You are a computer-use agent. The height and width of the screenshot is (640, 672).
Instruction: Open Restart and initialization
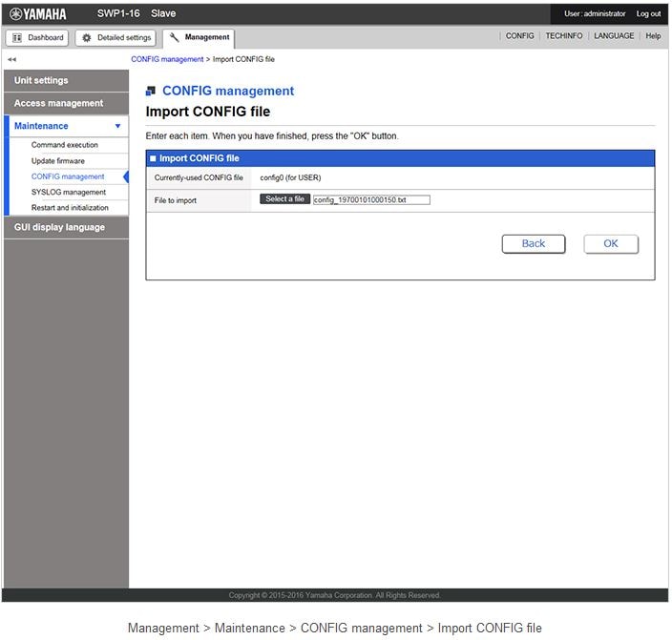click(x=70, y=208)
